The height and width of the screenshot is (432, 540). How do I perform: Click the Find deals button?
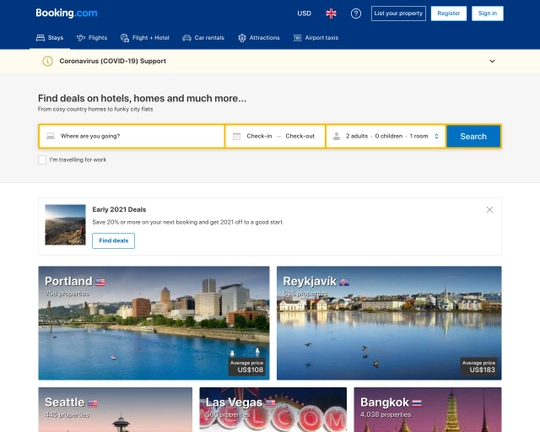(113, 240)
